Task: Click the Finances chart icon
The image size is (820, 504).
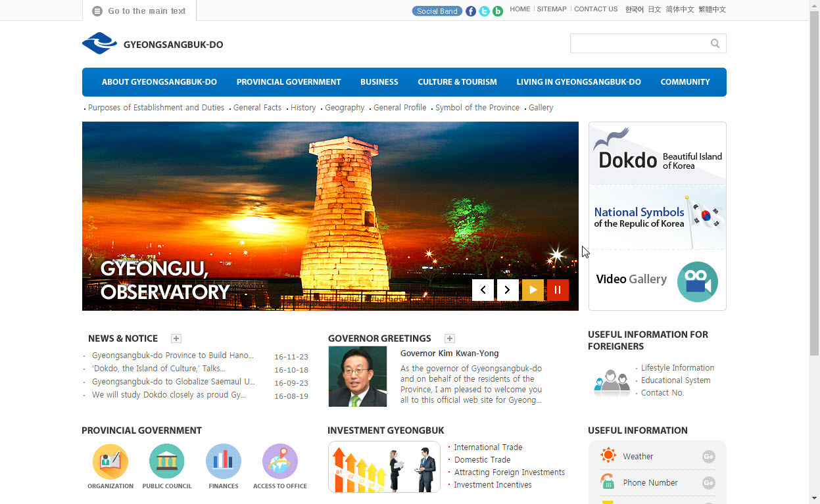Action: pos(224,461)
